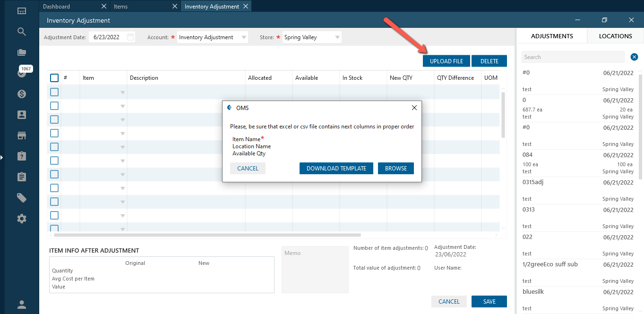Clear the adjustments search with X icon
The height and width of the screenshot is (314, 644).
(635, 57)
